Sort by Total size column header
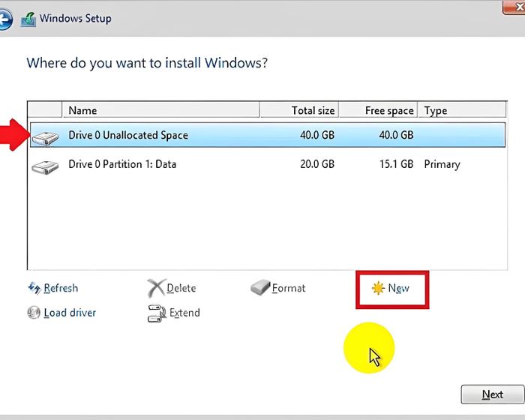The height and width of the screenshot is (420, 525). pyautogui.click(x=299, y=110)
